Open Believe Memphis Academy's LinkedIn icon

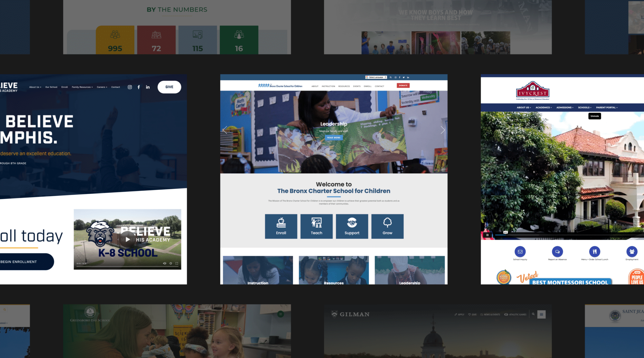click(148, 87)
